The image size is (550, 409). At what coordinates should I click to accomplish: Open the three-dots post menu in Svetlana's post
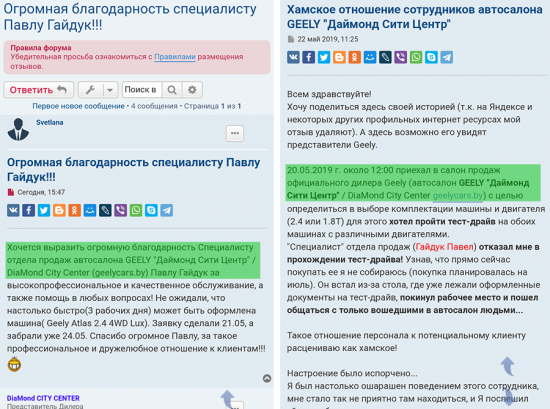pyautogui.click(x=235, y=133)
